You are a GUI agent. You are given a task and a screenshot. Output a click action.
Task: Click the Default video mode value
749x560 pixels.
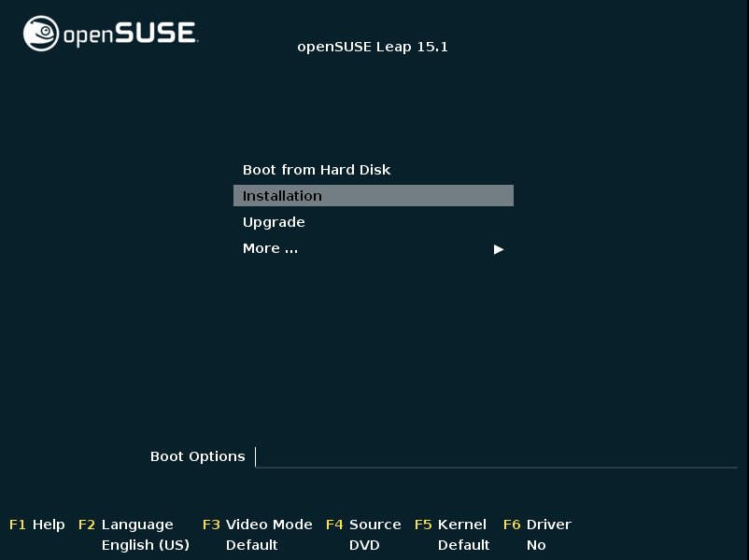pyautogui.click(x=251, y=545)
